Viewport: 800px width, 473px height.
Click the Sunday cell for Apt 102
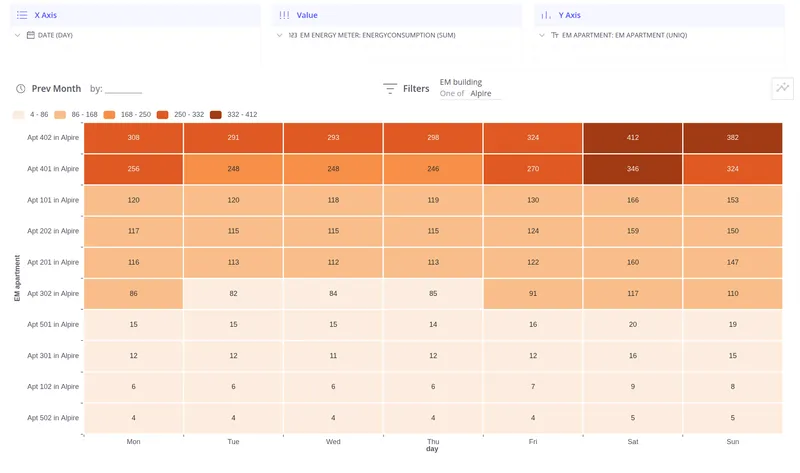(733, 387)
